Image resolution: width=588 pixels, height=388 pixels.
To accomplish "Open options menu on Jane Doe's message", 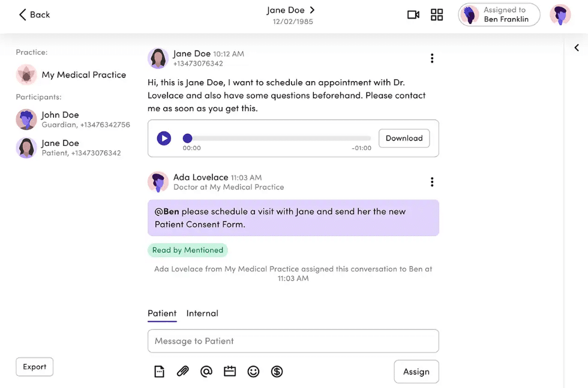I will coord(432,58).
